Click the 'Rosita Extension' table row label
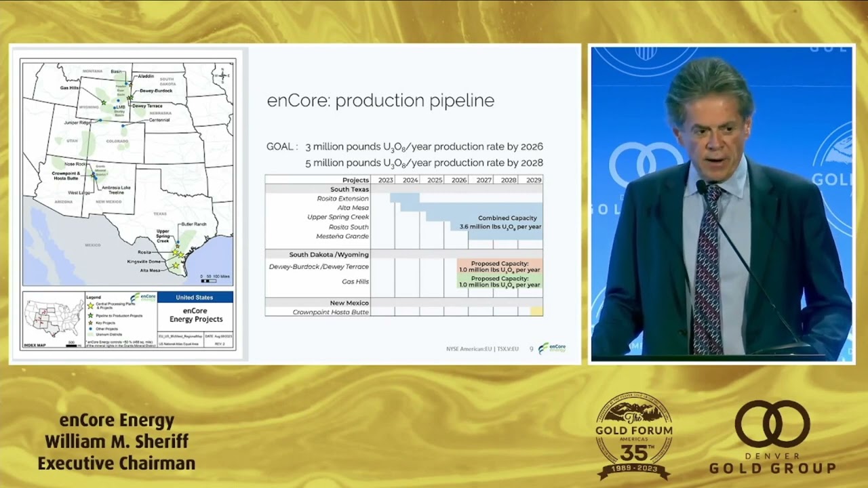 [342, 199]
